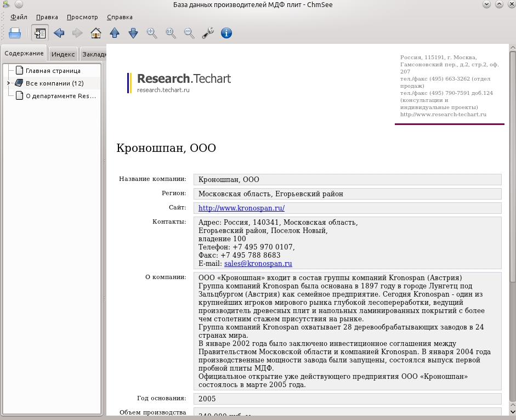516x420 pixels.
Task: Open the Справка menu
Action: [x=120, y=17]
